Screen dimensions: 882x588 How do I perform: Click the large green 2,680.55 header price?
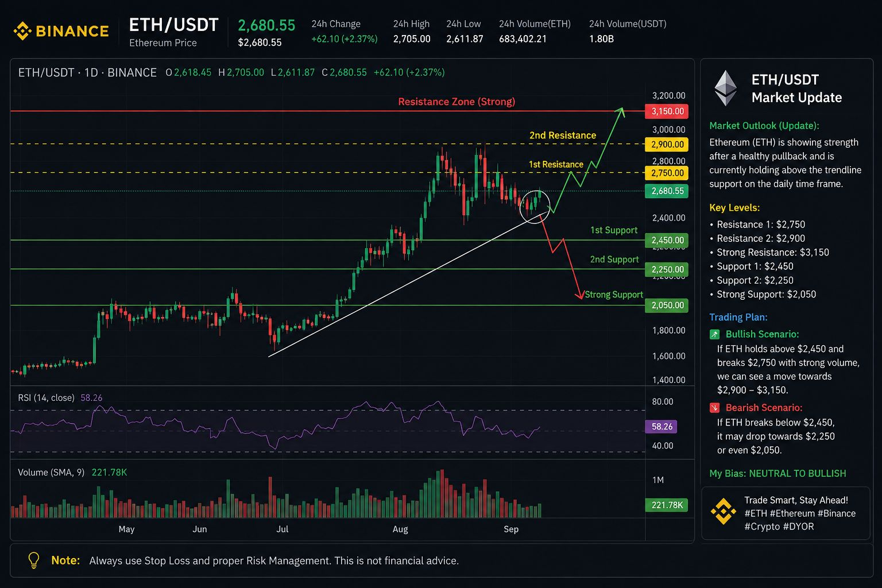(266, 25)
